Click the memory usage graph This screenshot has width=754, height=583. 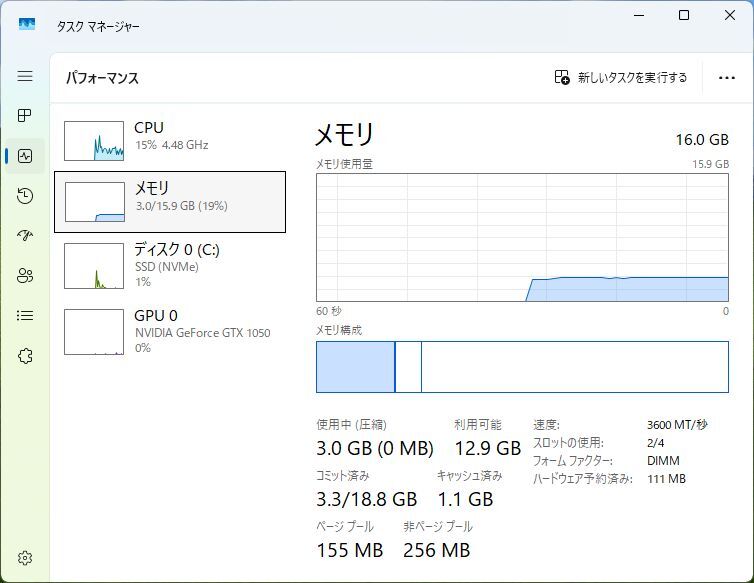(x=522, y=237)
